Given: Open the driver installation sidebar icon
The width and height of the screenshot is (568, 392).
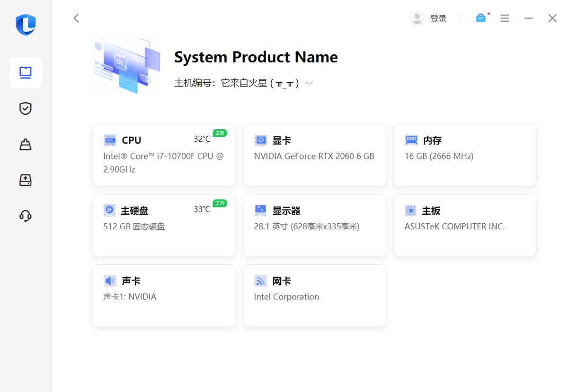Looking at the screenshot, I should pyautogui.click(x=25, y=180).
